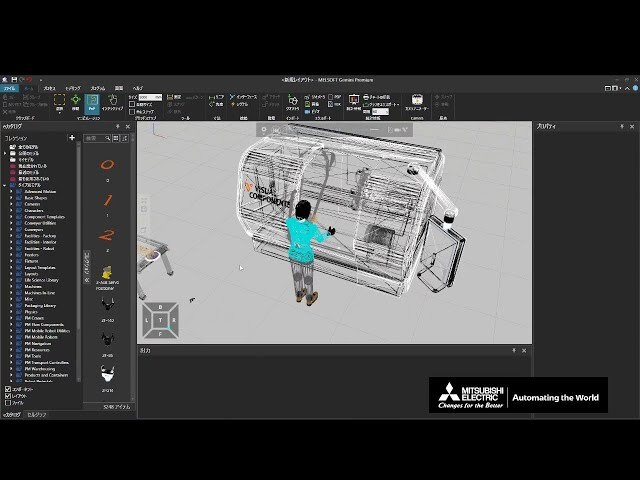Choose the highlighted PnP tool
This screenshot has height=480, width=640.
pos(92,103)
